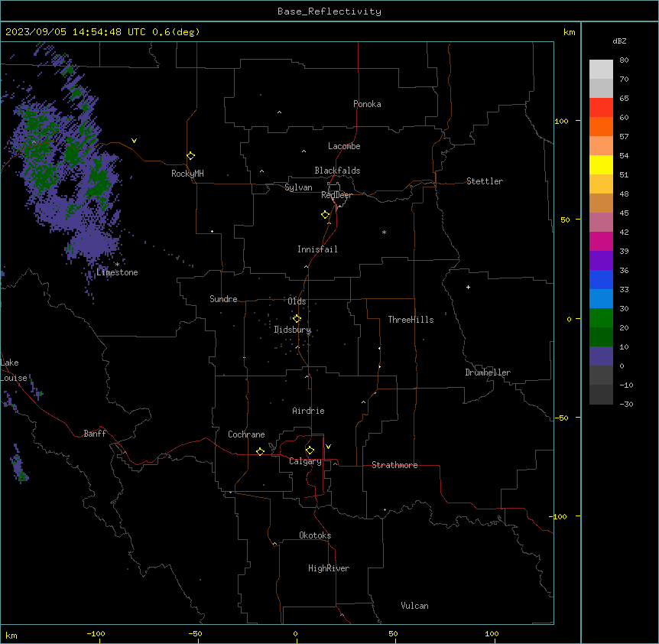The height and width of the screenshot is (644, 659).
Task: Select the 10 dBZ slate-purple swatch
Action: pyautogui.click(x=601, y=356)
